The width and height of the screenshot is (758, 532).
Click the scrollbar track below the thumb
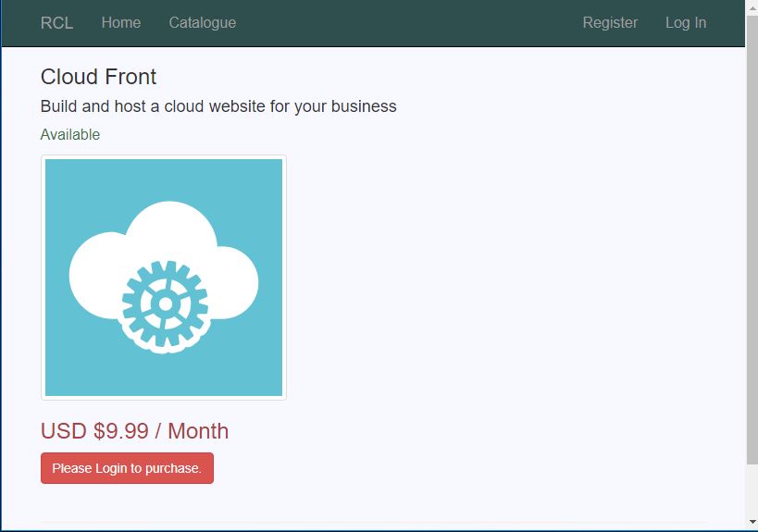point(752,489)
